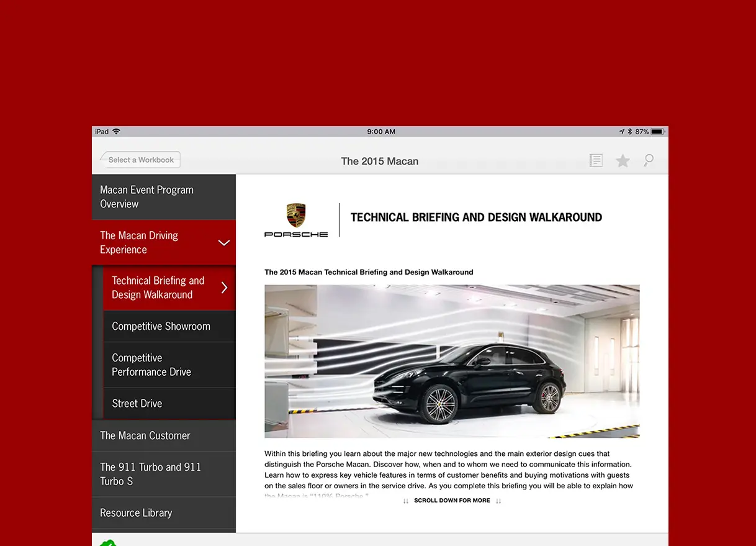Select Competitive Showroom in the sidebar
This screenshot has width=756, height=546.
[x=160, y=325]
